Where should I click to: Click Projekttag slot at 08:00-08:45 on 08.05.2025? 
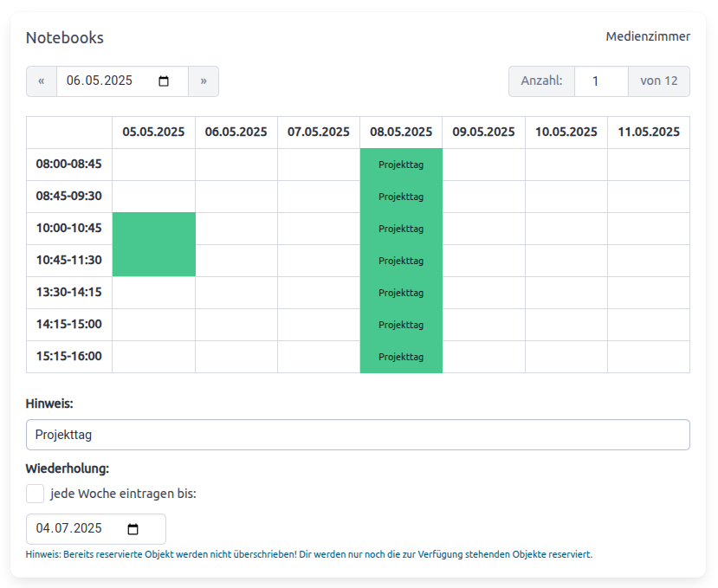[x=401, y=165]
